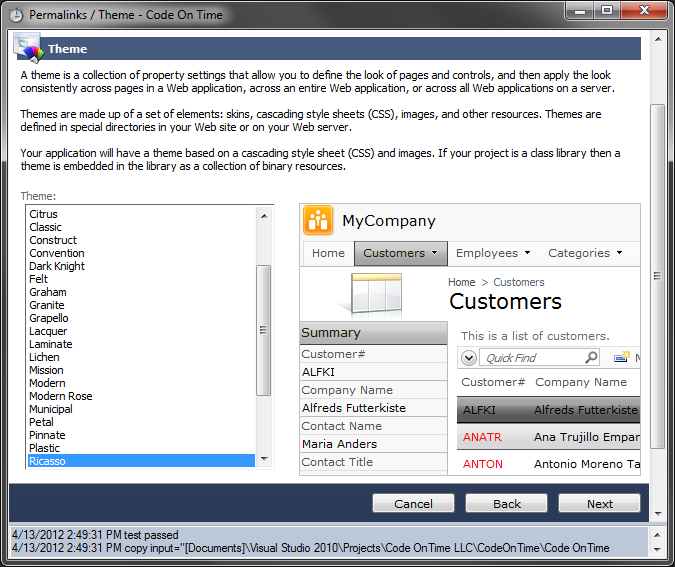Click the new record icon beside Quick Find

[622, 357]
